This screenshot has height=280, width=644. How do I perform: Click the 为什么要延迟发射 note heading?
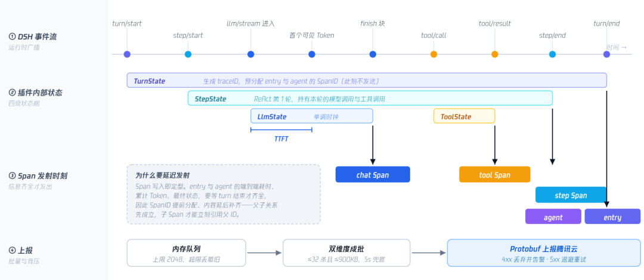[x=162, y=176]
